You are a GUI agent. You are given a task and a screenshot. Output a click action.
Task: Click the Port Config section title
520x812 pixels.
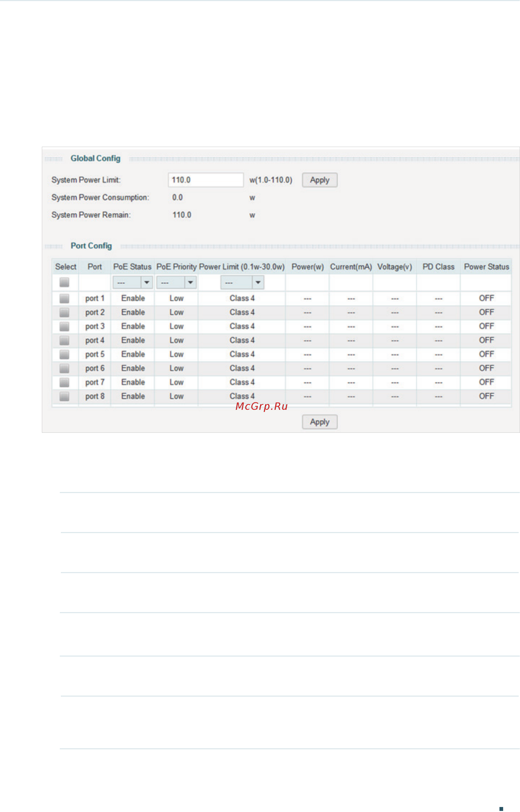pyautogui.click(x=91, y=246)
